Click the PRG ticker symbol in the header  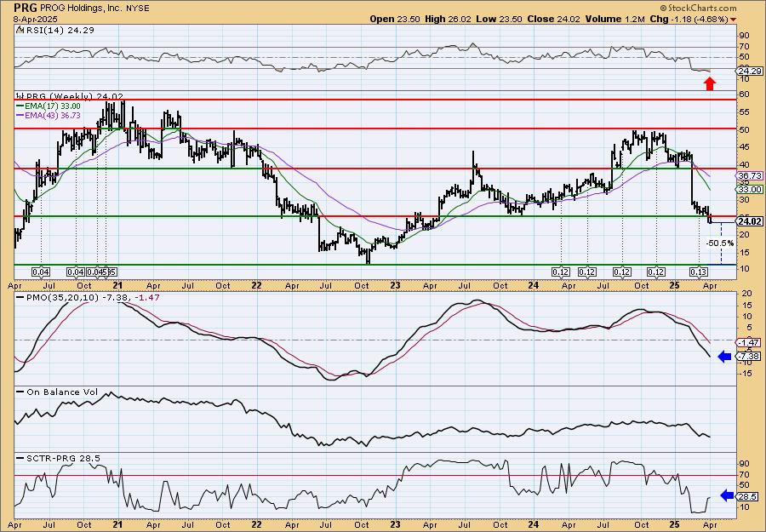pyautogui.click(x=26, y=8)
